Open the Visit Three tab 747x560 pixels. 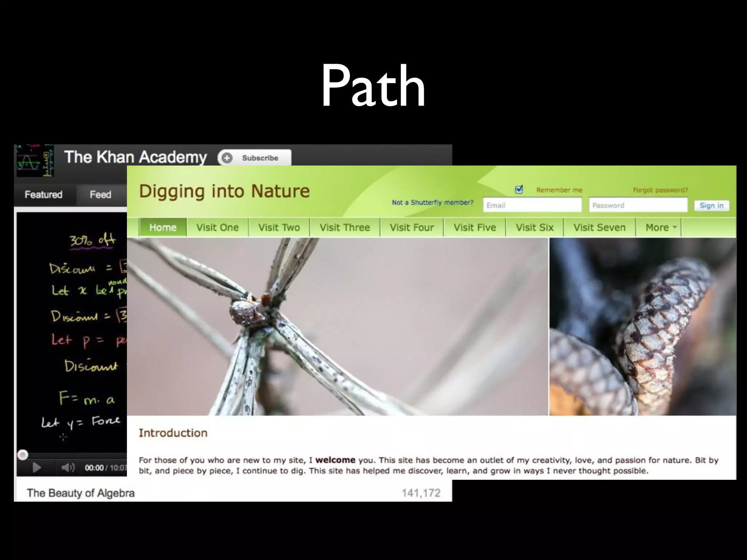(345, 227)
